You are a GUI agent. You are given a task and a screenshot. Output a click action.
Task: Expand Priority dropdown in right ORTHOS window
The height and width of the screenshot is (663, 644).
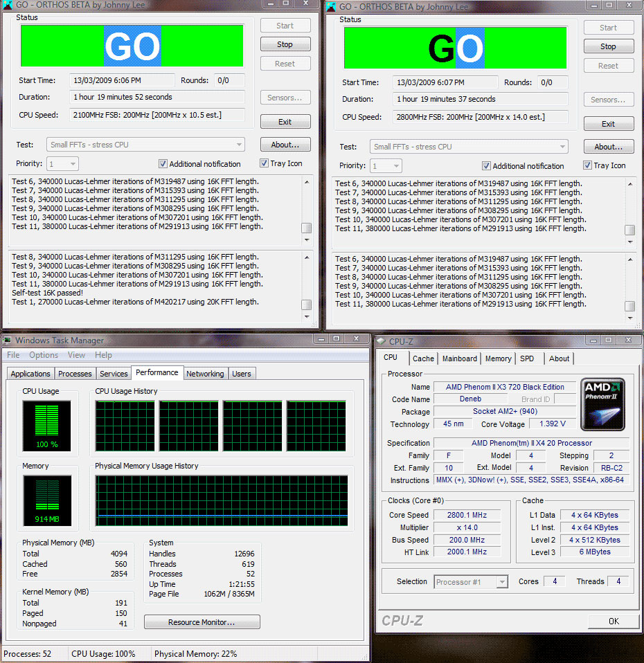395,166
